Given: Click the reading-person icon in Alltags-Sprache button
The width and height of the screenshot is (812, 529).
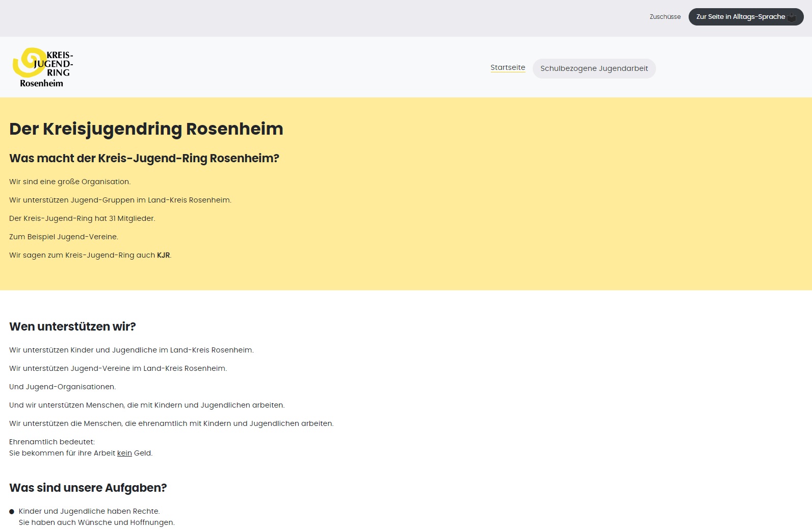Looking at the screenshot, I should 792,17.
